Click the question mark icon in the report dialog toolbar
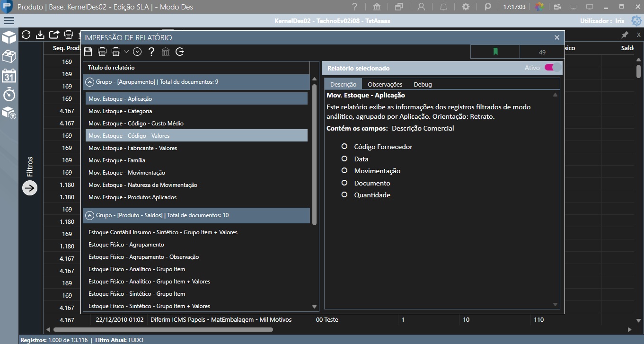 tap(151, 52)
